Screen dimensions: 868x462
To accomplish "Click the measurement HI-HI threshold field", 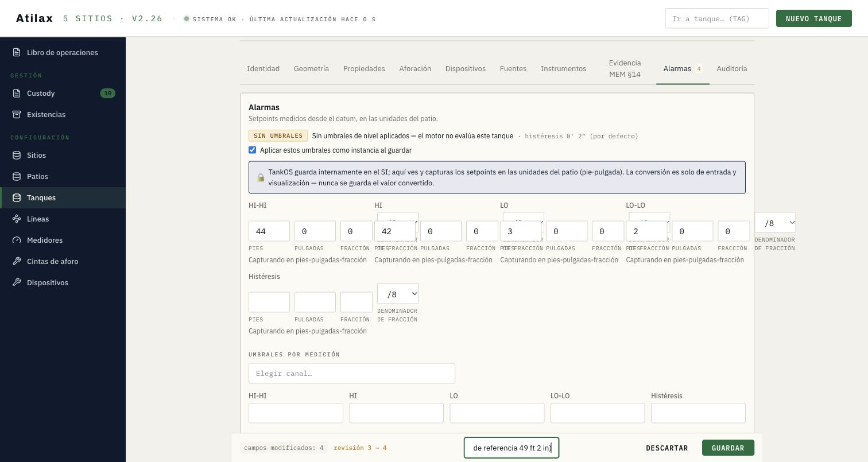I will click(296, 413).
